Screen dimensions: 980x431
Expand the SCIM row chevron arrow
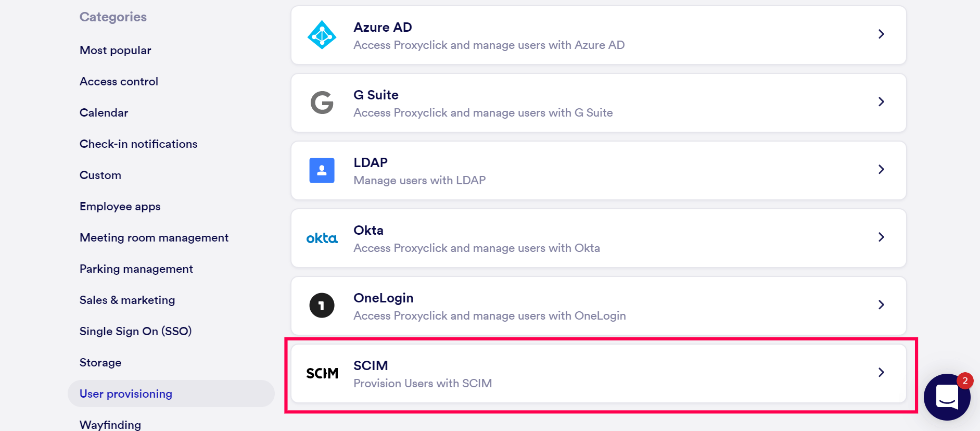click(881, 372)
